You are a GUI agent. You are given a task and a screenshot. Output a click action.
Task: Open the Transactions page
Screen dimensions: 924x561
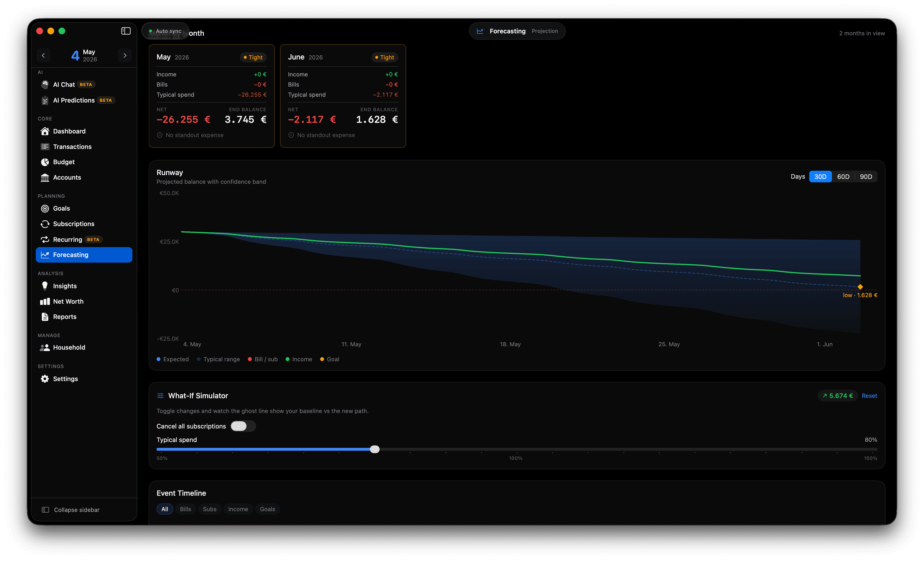(84, 146)
